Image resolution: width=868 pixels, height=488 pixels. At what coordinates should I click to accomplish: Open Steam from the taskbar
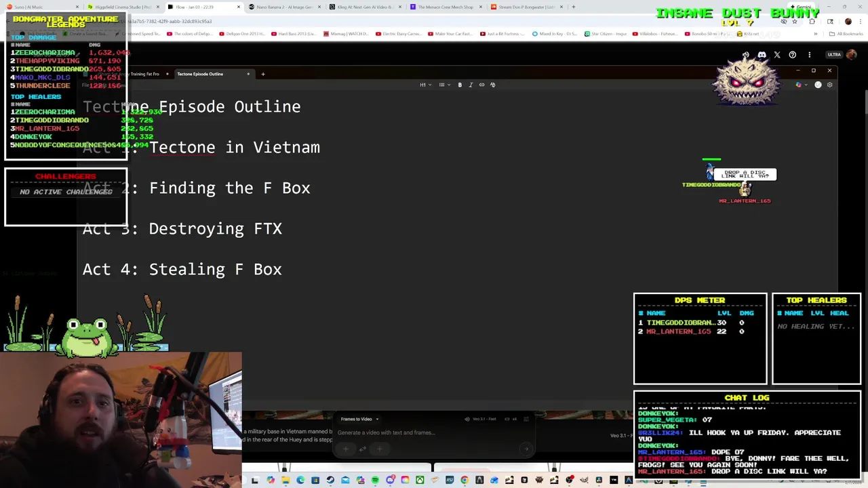pos(330,481)
